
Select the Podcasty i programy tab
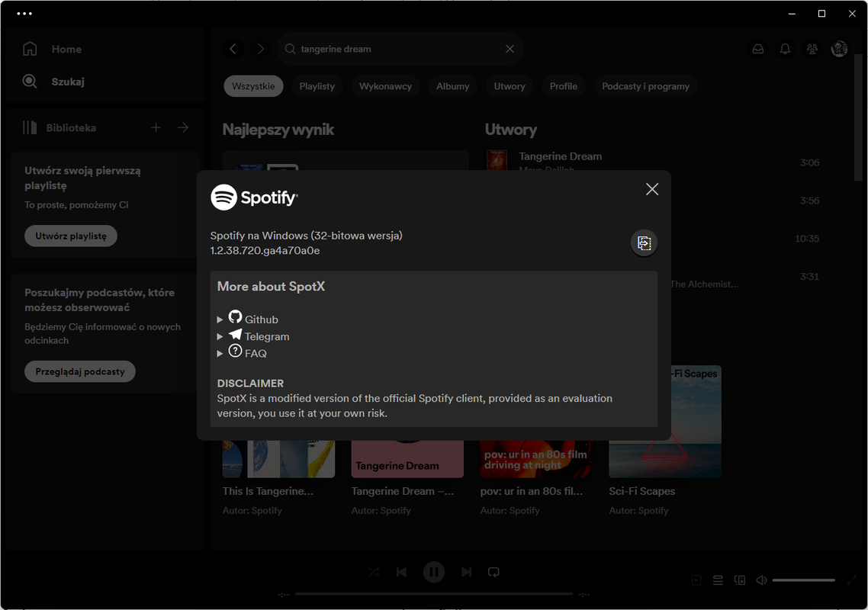coord(645,86)
